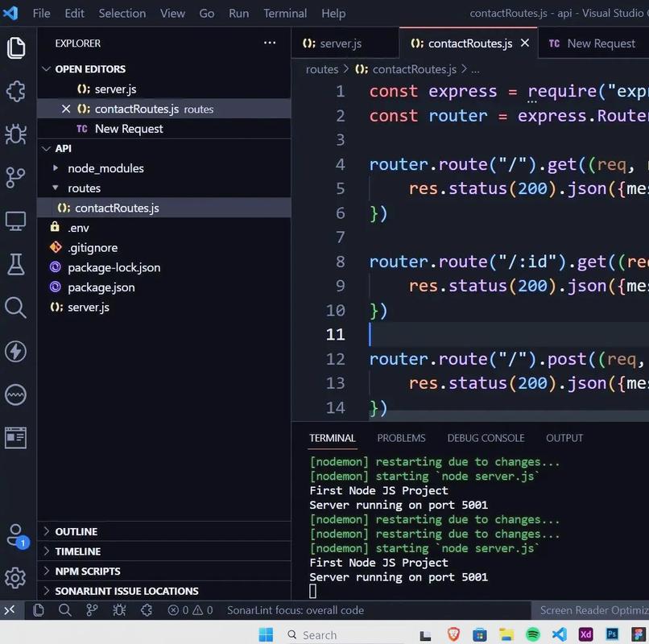Open the Terminal menu
This screenshot has width=649, height=644.
(285, 13)
